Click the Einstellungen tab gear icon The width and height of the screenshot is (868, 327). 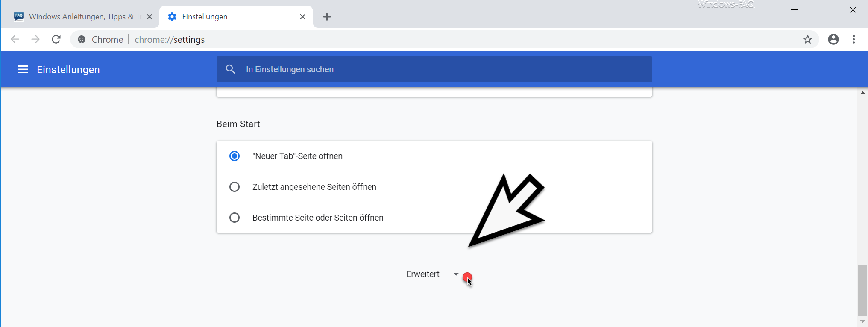[172, 17]
